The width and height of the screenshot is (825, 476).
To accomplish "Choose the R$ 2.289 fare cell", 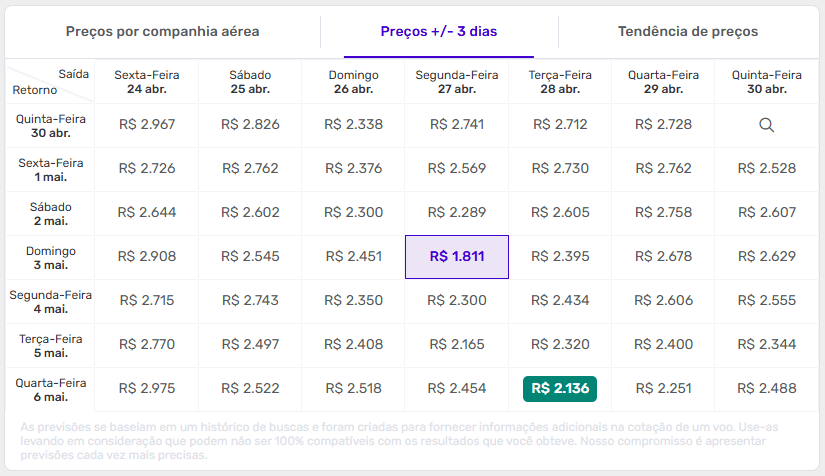I will click(x=457, y=213).
